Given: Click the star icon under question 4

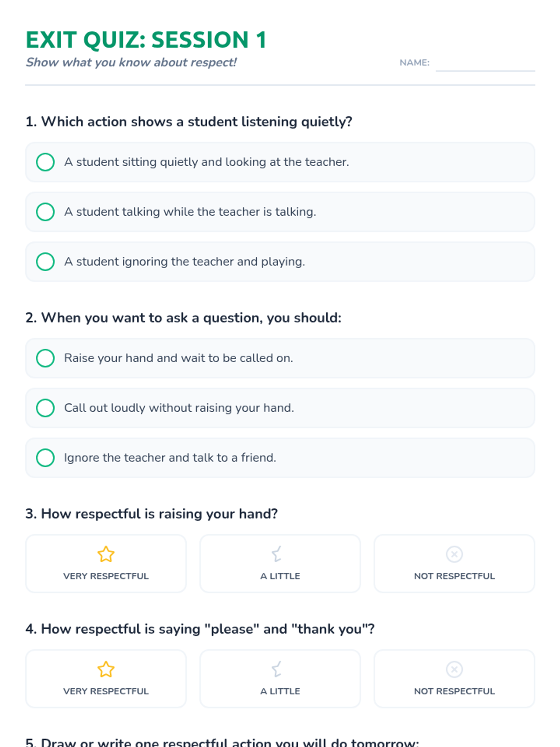Looking at the screenshot, I should 106,669.
